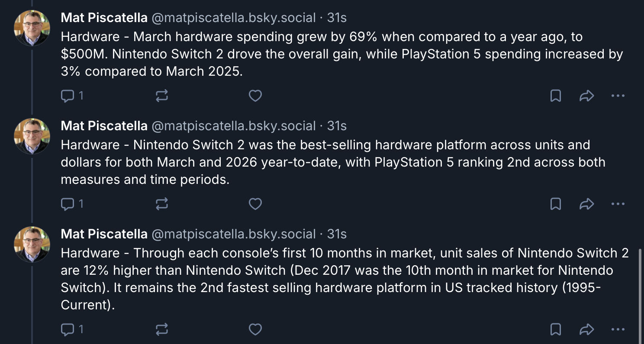Bookmark the March hardware spending post
The height and width of the screenshot is (344, 644).
pyautogui.click(x=555, y=96)
